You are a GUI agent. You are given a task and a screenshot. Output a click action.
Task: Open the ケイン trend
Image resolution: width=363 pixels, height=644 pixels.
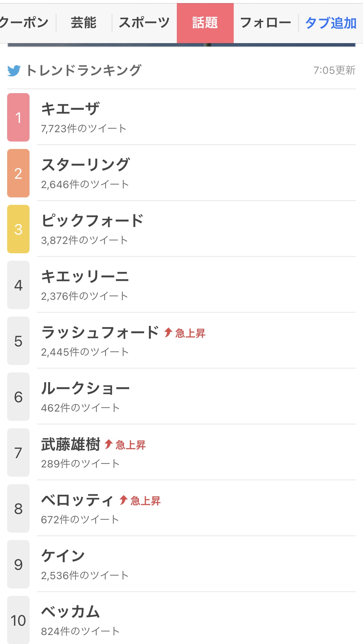point(63,556)
